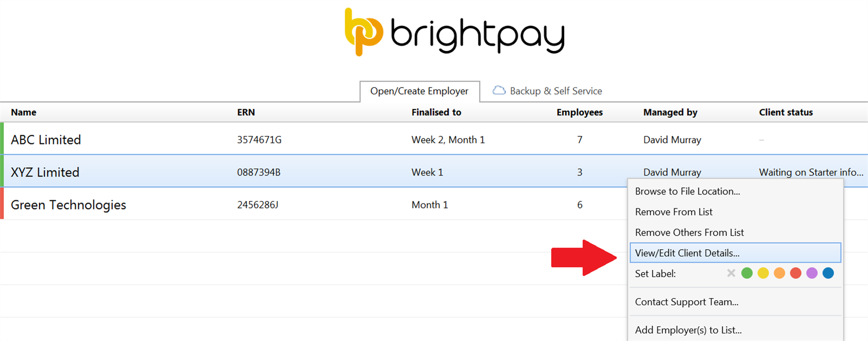868x341 pixels.
Task: Click the Client status column header
Action: pyautogui.click(x=786, y=112)
